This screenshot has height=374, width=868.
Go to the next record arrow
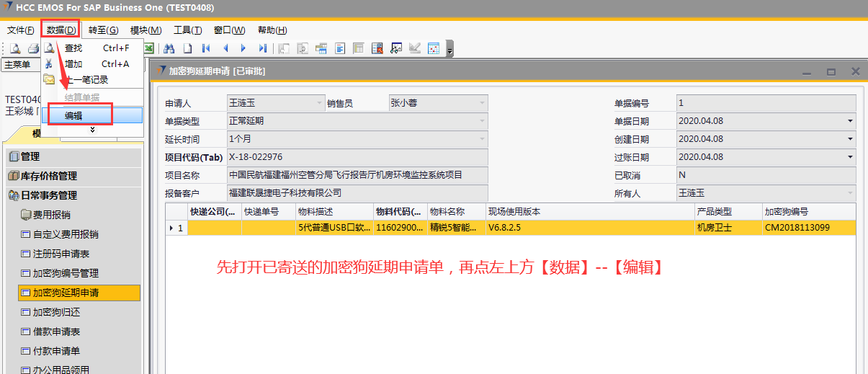click(243, 48)
